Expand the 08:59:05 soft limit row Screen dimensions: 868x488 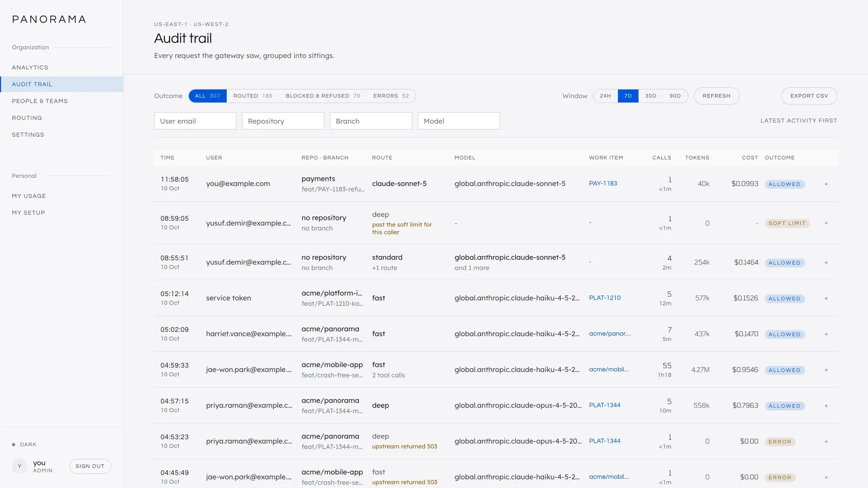826,223
